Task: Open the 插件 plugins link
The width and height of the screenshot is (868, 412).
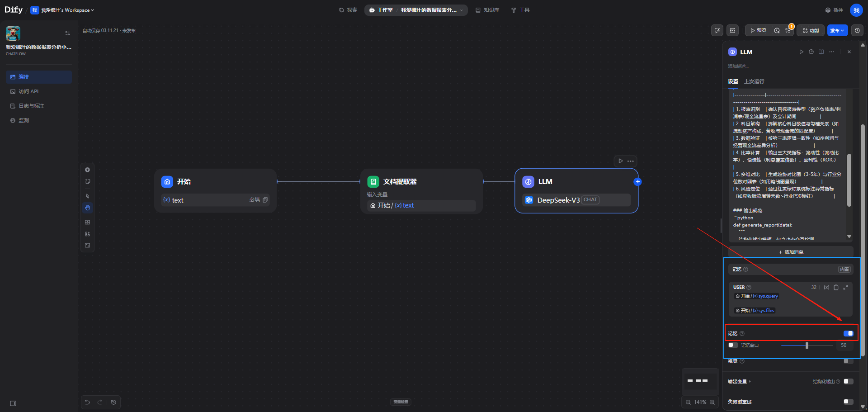Action: [x=834, y=10]
